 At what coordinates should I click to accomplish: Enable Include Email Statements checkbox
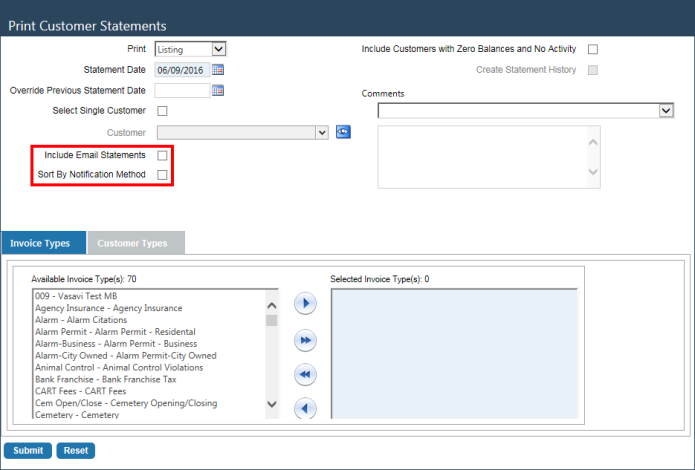163,156
